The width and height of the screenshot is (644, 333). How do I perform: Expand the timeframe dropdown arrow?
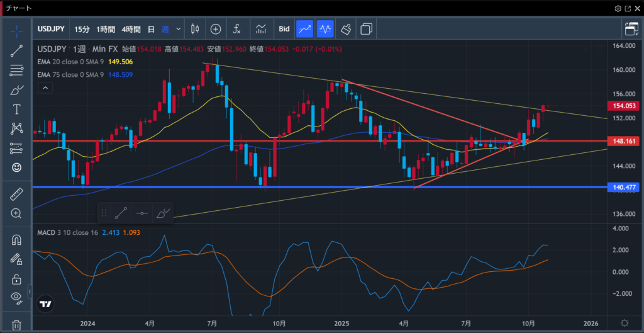click(x=179, y=29)
